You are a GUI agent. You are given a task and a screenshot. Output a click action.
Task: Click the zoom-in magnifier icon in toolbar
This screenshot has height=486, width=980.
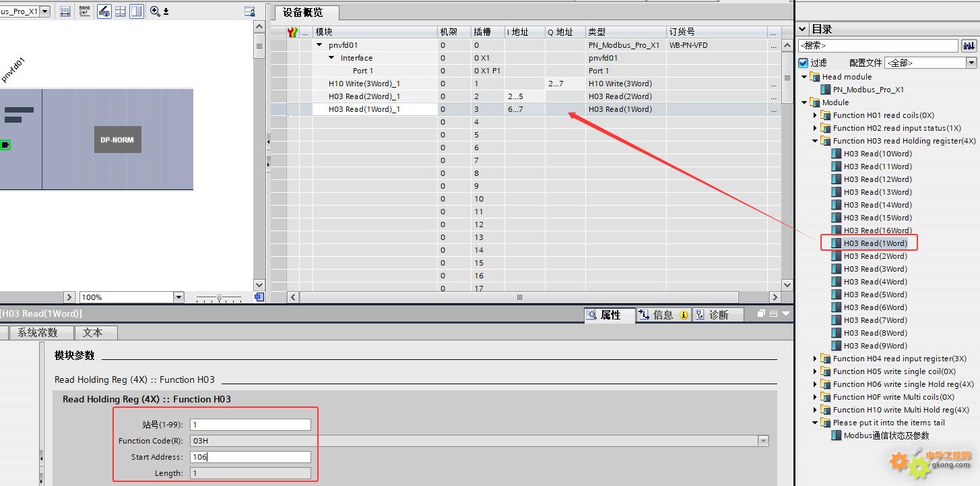[x=155, y=11]
